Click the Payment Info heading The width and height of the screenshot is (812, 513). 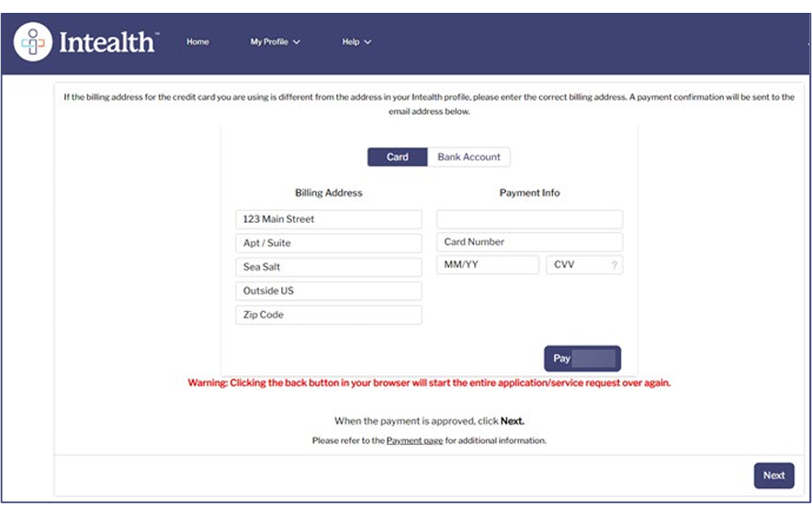(x=529, y=193)
